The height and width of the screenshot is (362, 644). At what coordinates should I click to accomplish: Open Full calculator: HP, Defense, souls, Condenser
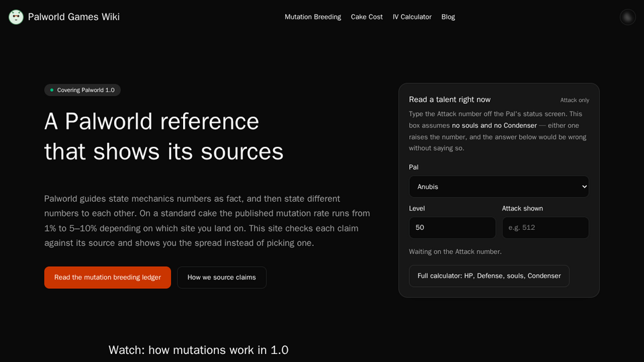coord(489,276)
